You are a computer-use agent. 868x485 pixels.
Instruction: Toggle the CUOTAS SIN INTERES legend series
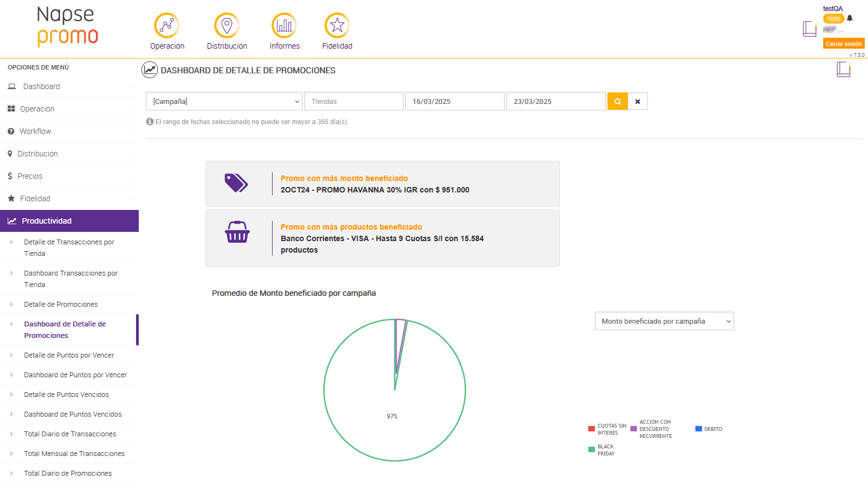point(607,429)
